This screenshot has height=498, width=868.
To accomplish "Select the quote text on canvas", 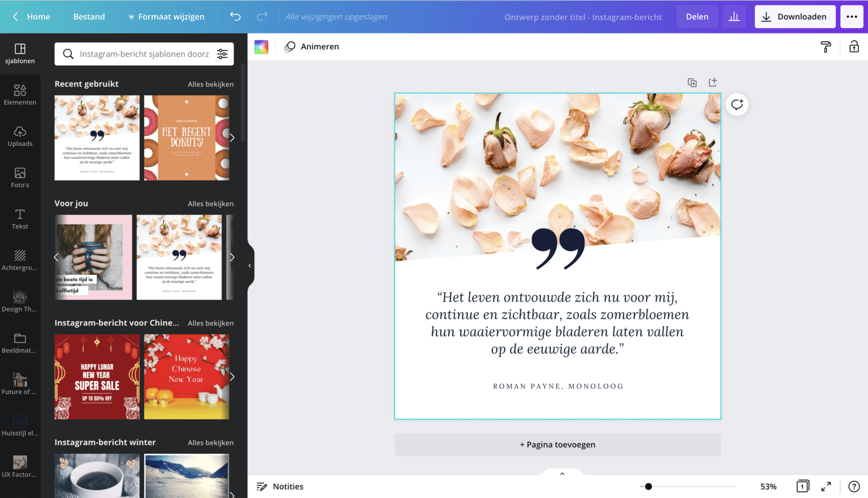I will click(557, 323).
